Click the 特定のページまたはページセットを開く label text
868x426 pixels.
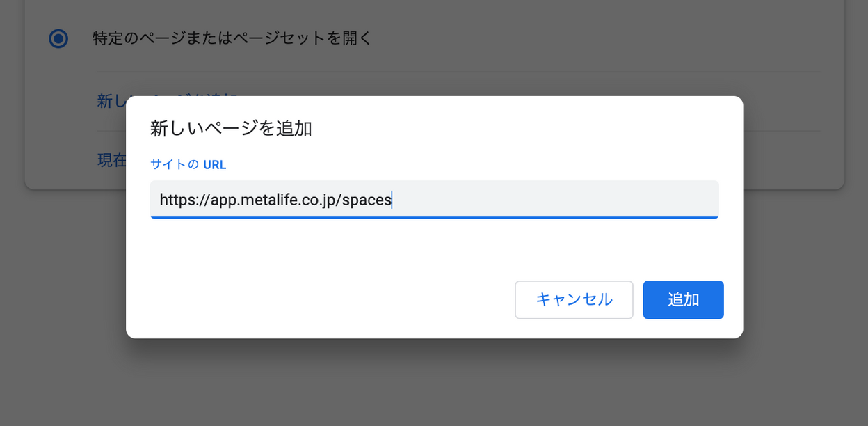(232, 38)
